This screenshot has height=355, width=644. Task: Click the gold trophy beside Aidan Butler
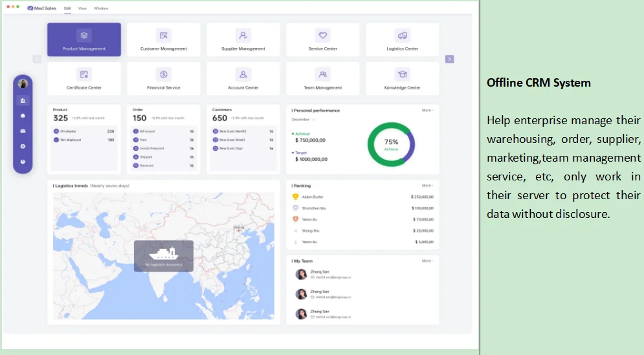click(x=295, y=197)
